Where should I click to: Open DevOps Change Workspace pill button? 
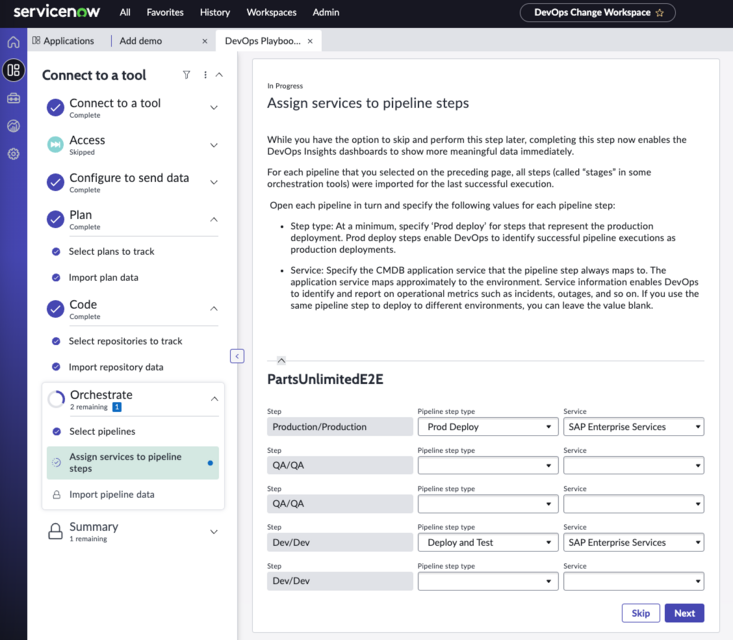click(x=597, y=13)
